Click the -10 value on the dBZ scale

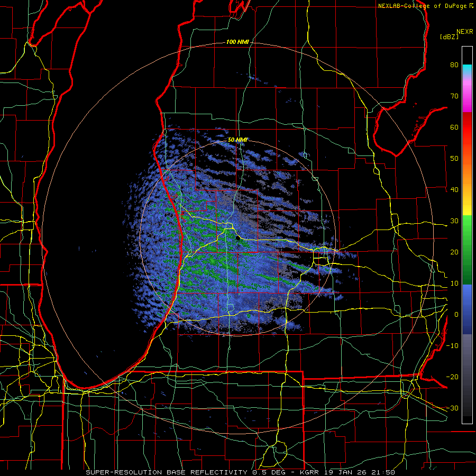(x=452, y=345)
